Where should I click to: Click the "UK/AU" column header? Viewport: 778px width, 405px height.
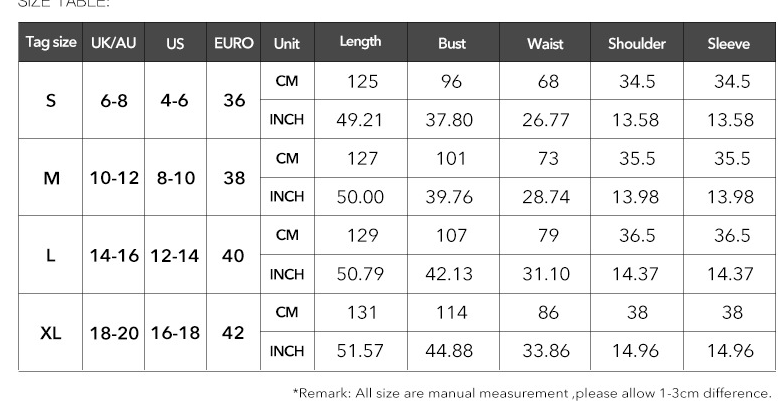(x=113, y=43)
